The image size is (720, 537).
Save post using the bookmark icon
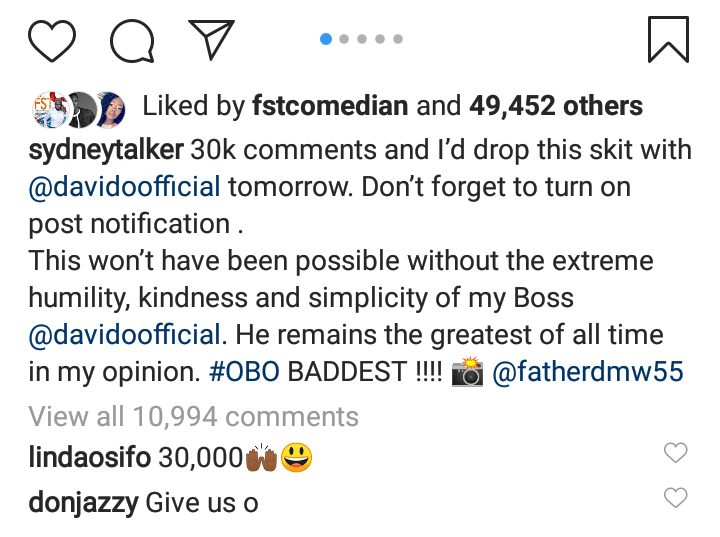[668, 40]
